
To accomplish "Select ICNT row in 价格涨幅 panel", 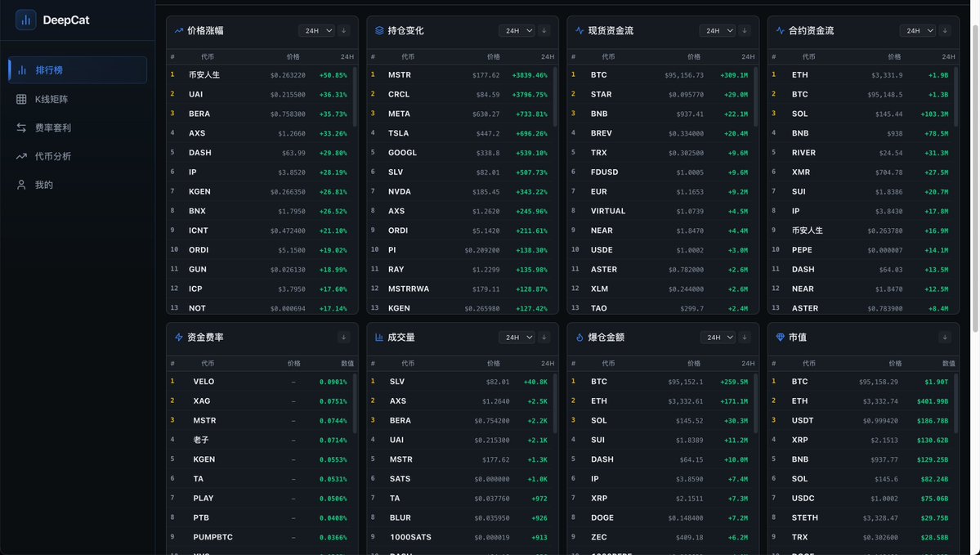I will click(x=259, y=231).
